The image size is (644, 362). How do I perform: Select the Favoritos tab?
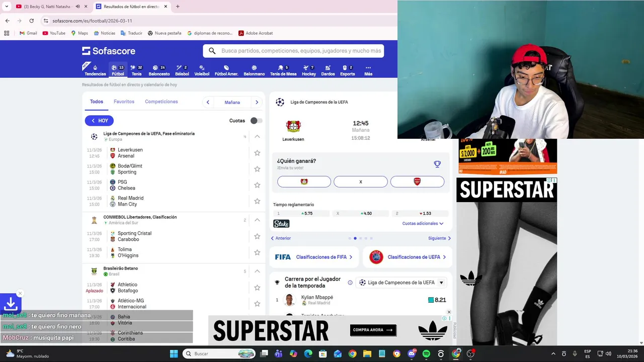(124, 102)
